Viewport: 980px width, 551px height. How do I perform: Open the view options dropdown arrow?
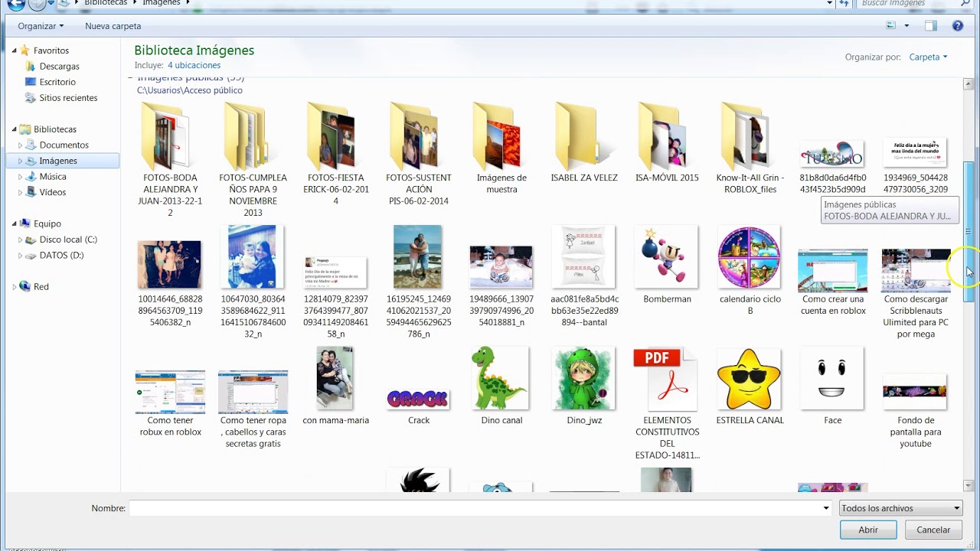click(906, 26)
